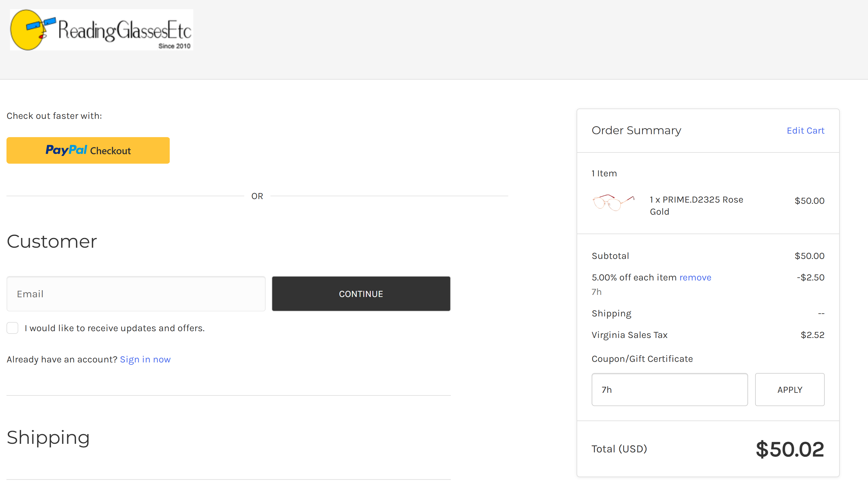Click the Virginia Sales Tax row
This screenshot has height=491, width=868.
click(629, 335)
